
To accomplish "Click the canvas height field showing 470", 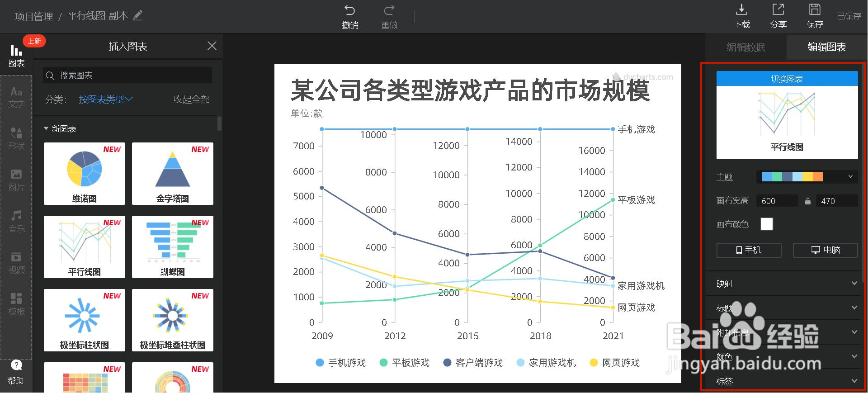I will [837, 201].
